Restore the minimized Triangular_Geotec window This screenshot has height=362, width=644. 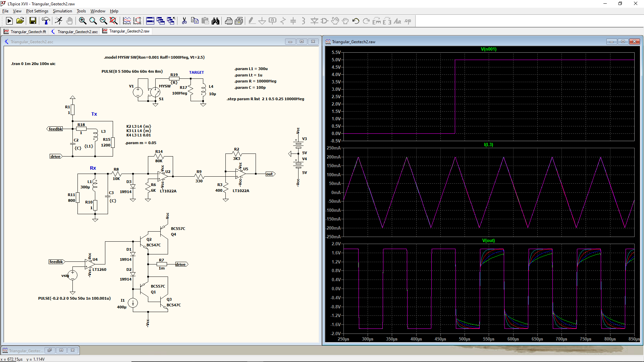[x=50, y=350]
